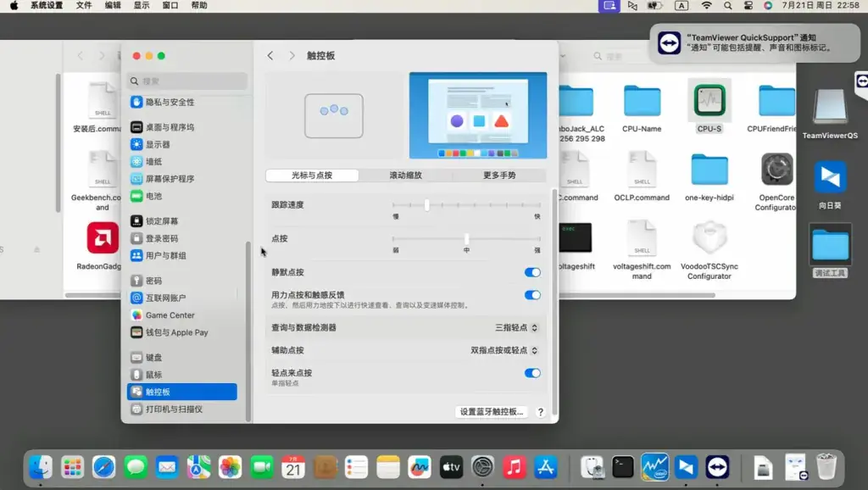The width and height of the screenshot is (868, 490).
Task: Go forward in System Settings
Action: tap(292, 55)
